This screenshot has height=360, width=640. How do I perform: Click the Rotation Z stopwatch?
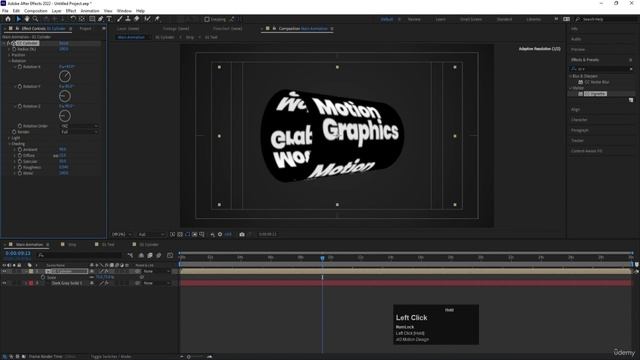point(20,106)
